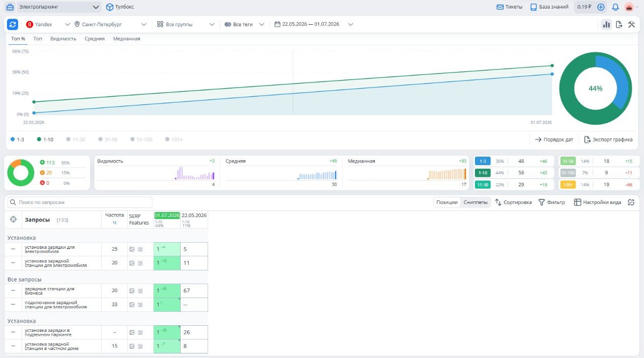Open the notifications bell icon
The image size is (644, 358).
[x=615, y=7]
